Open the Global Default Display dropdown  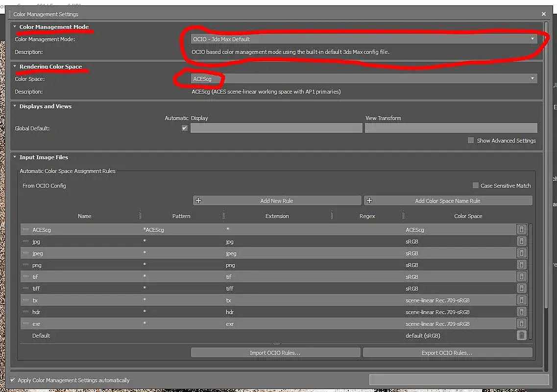[x=276, y=128]
